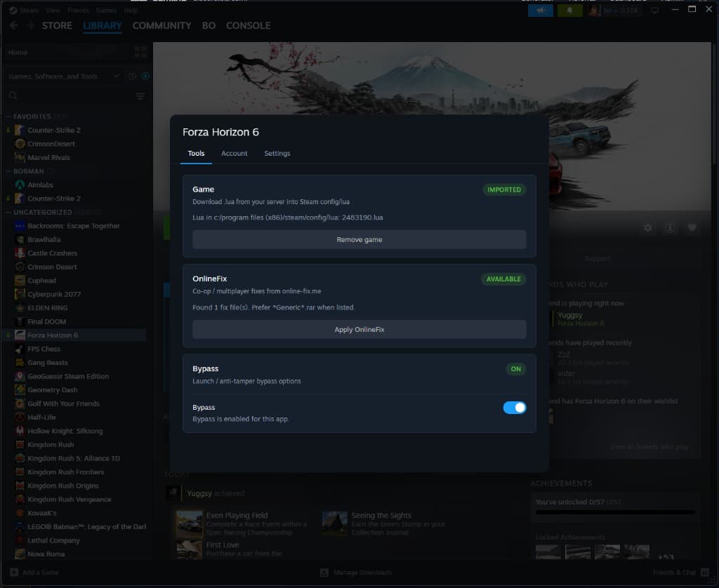Click the Cyberpunk 2077 game icon
The image size is (719, 588).
(x=20, y=294)
